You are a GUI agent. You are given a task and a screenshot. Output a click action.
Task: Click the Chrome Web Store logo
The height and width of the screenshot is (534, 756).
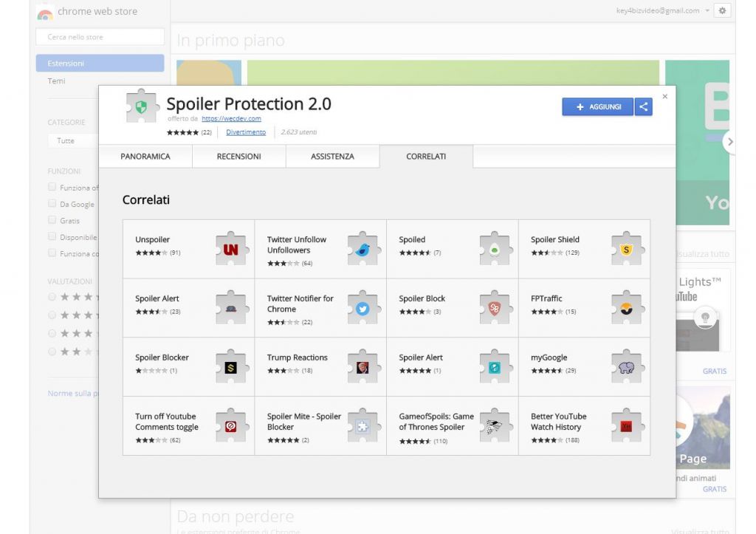tap(45, 13)
